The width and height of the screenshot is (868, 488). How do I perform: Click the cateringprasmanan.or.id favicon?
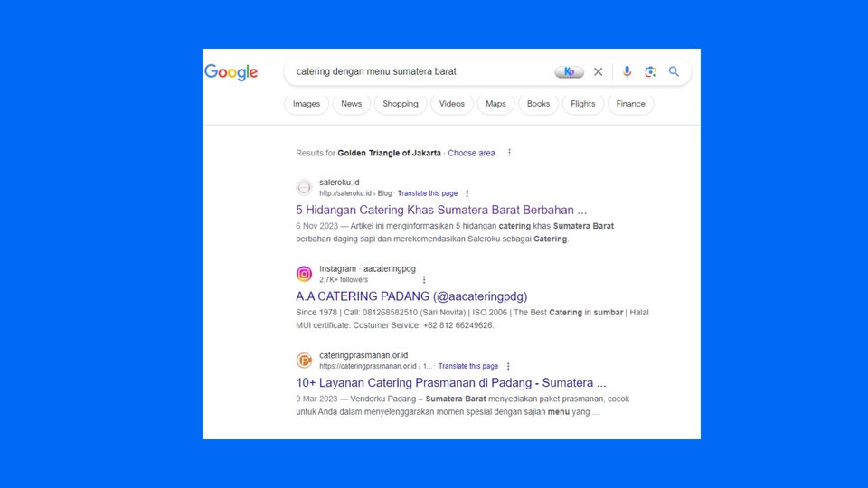click(304, 361)
